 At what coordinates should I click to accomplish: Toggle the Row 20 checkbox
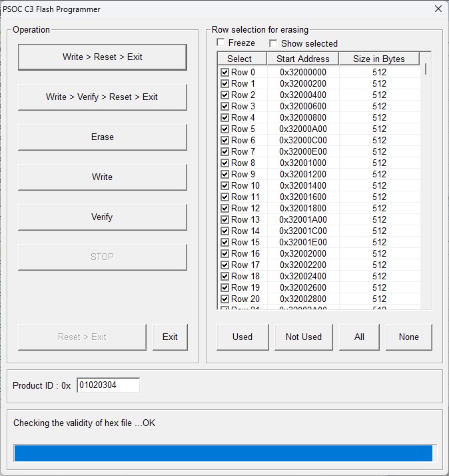click(224, 299)
